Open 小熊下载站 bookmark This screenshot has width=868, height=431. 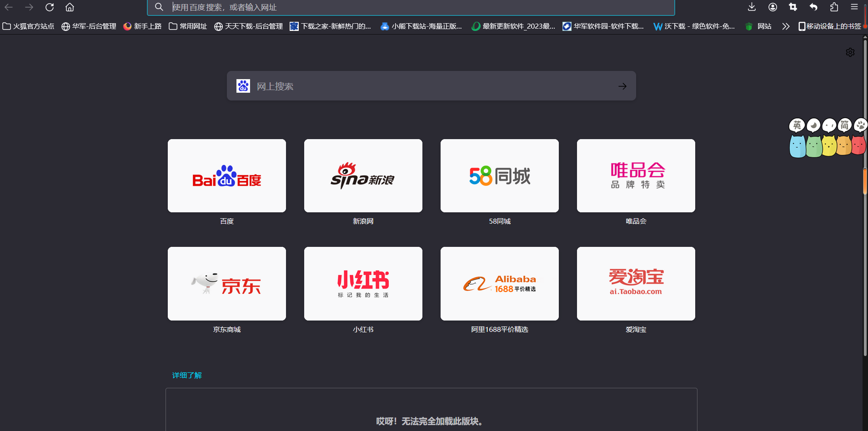pyautogui.click(x=421, y=26)
